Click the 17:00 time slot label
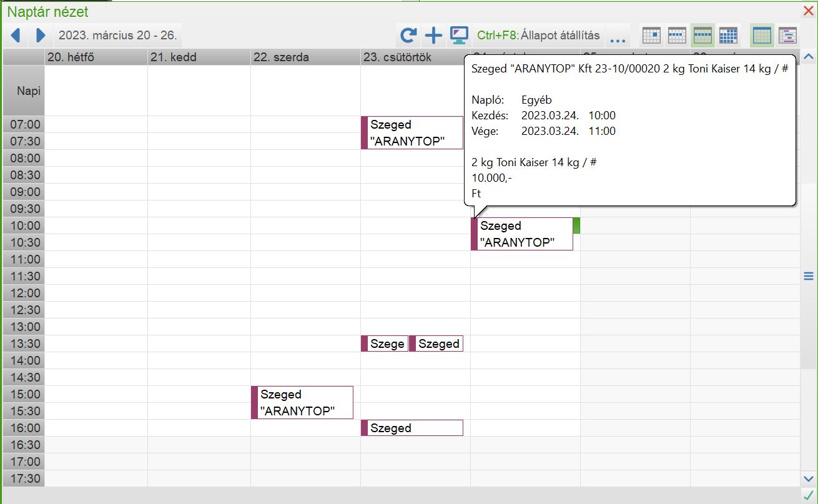The height and width of the screenshot is (504, 818). click(x=24, y=462)
